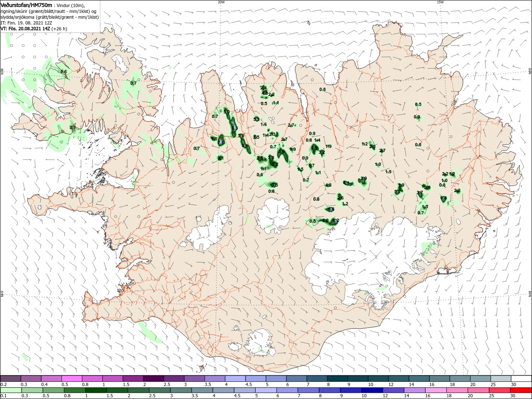Click the 0.1 label starting the bottom legend row
The image size is (532, 399).
pos(4,396)
